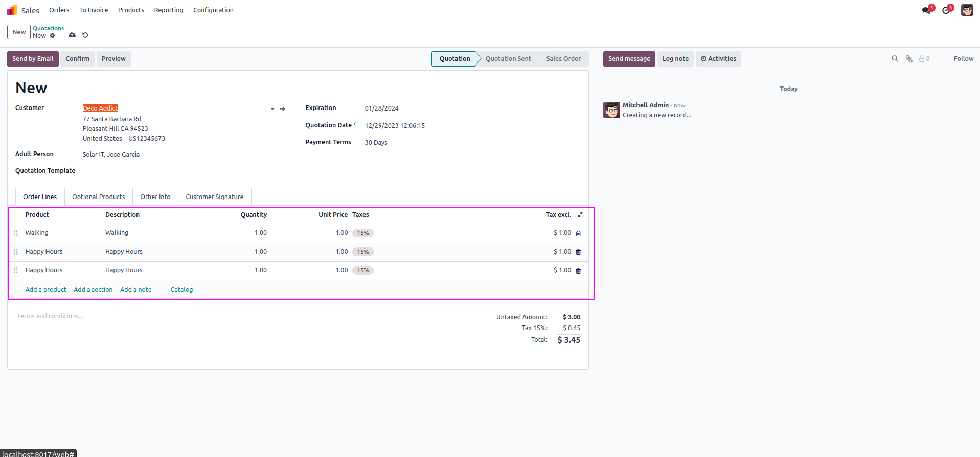980x457 pixels.
Task: Open the Orders menu
Action: (59, 10)
